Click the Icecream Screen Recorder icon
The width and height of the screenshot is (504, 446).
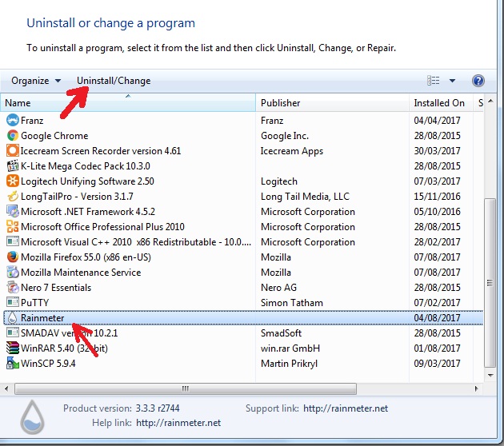pyautogui.click(x=13, y=150)
